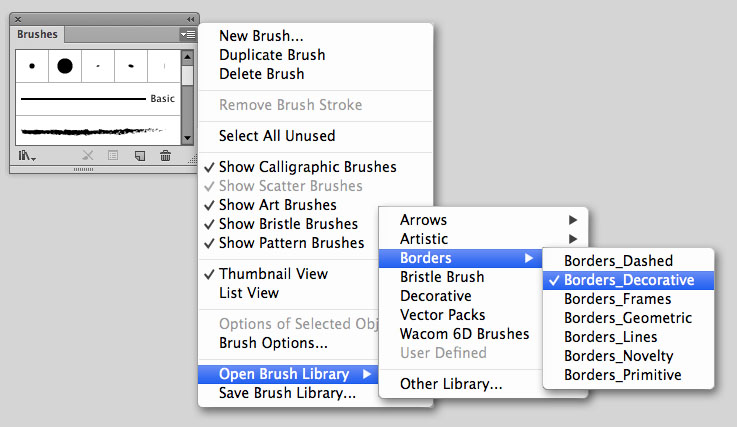Expand the Open Brush Library submenu
The height and width of the screenshot is (427, 737).
coord(283,374)
